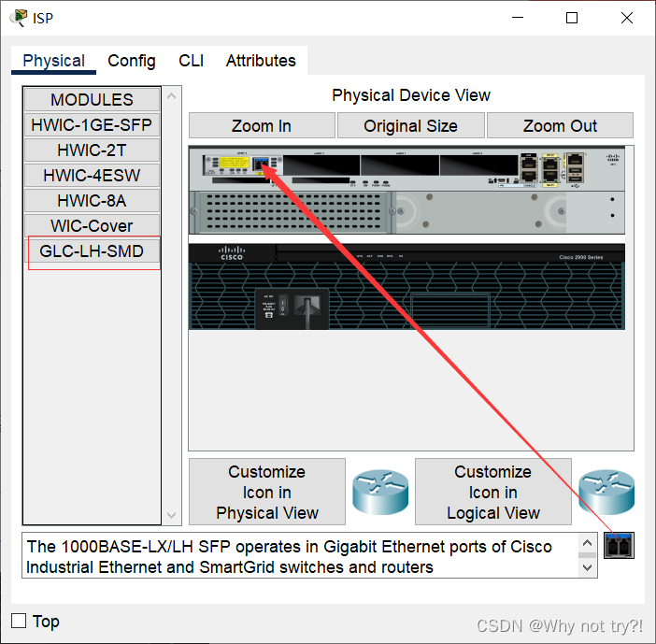656x644 pixels.
Task: Click the Zoom In button
Action: pyautogui.click(x=262, y=125)
